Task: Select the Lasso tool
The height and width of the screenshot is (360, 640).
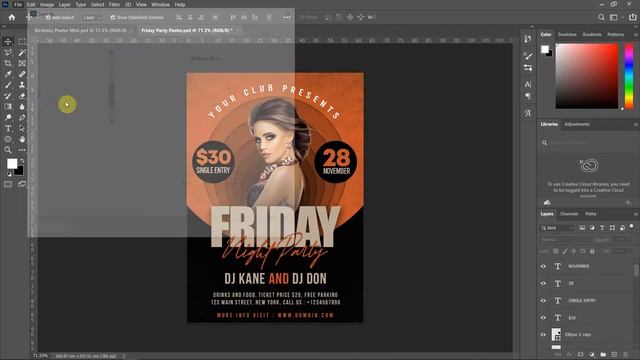Action: (x=8, y=53)
